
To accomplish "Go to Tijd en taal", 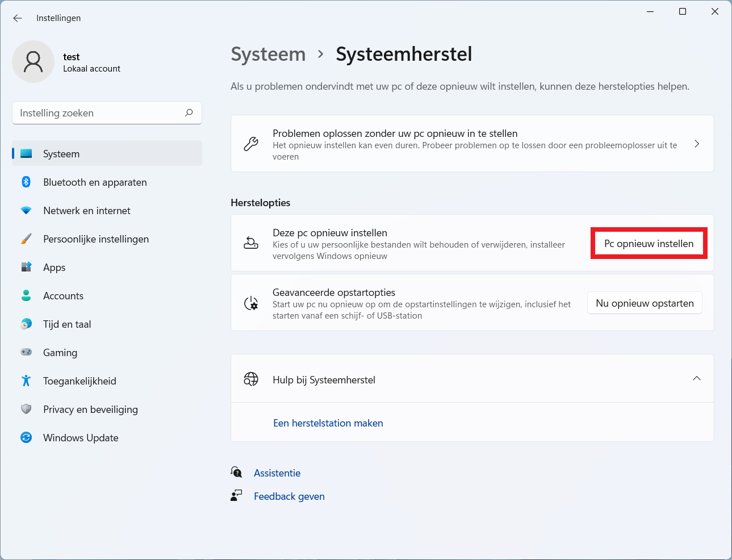I will coord(107,324).
